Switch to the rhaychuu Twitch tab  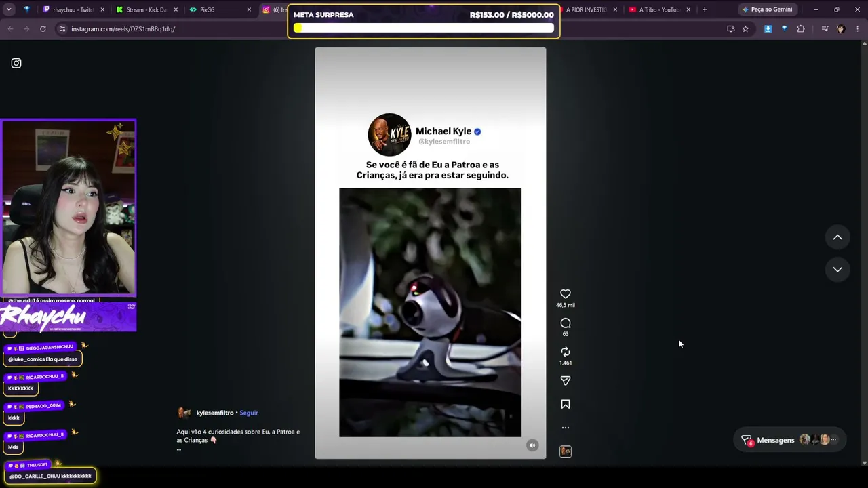click(x=73, y=9)
